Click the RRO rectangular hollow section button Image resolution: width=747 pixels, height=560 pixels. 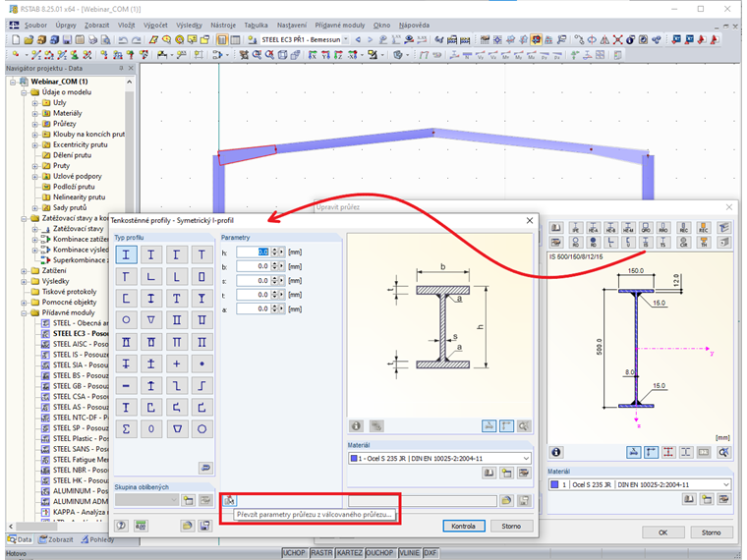coord(663,228)
